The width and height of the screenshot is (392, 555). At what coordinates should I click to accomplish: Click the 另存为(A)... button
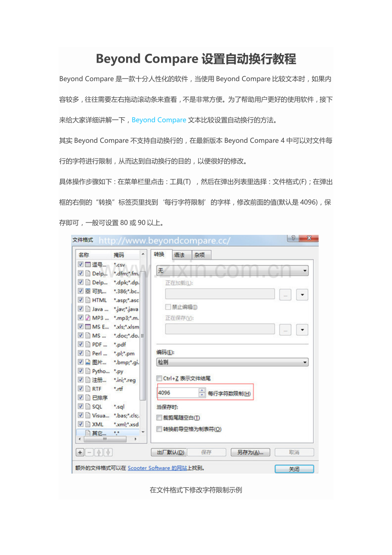pyautogui.click(x=250, y=452)
